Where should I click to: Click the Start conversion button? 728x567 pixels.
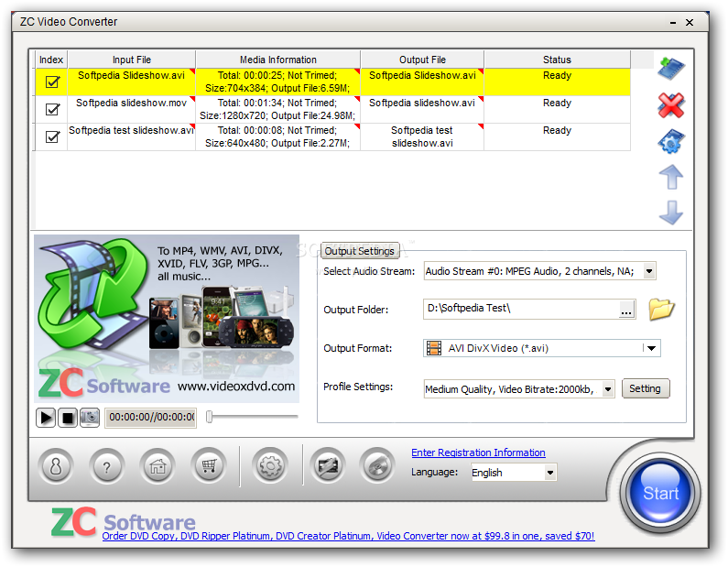point(660,493)
